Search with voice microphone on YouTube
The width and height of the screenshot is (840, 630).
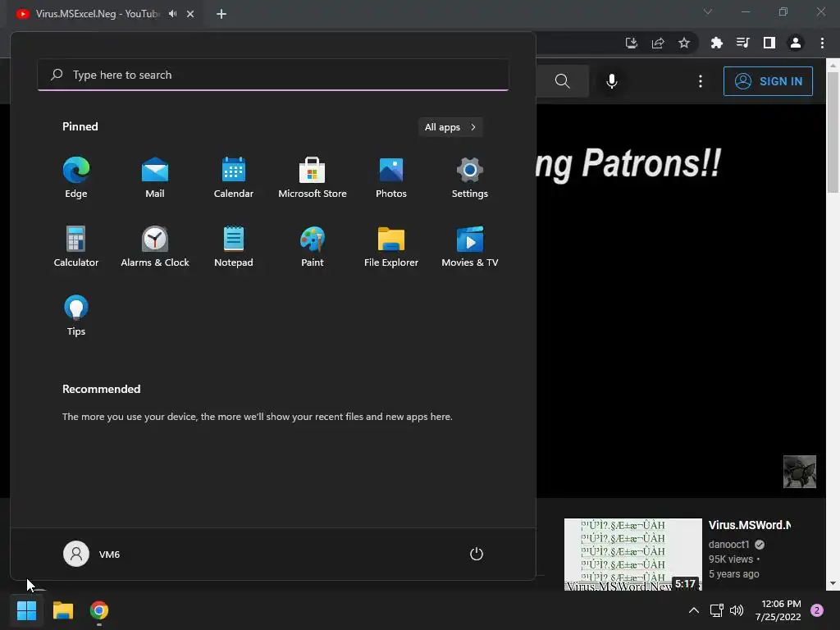point(612,81)
